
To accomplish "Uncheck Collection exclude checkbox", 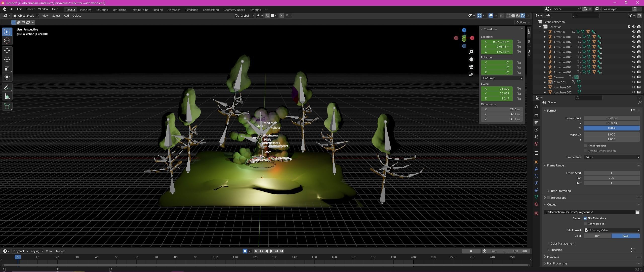I will tap(629, 27).
